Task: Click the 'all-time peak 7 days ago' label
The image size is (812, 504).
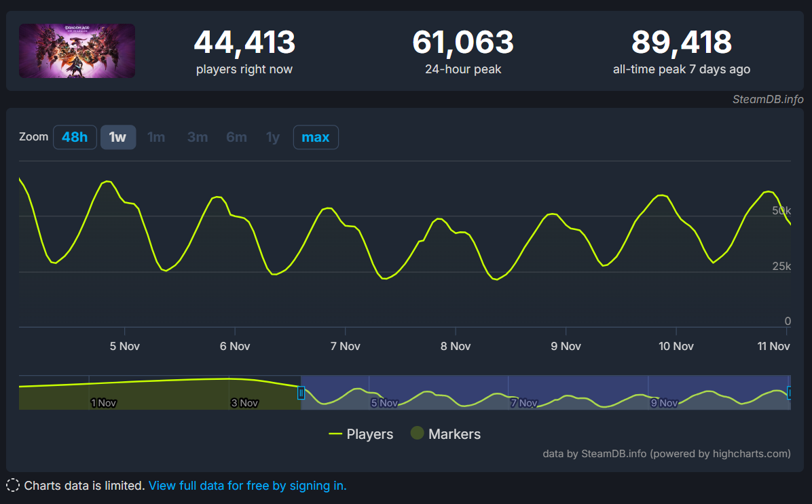Action: click(x=682, y=69)
